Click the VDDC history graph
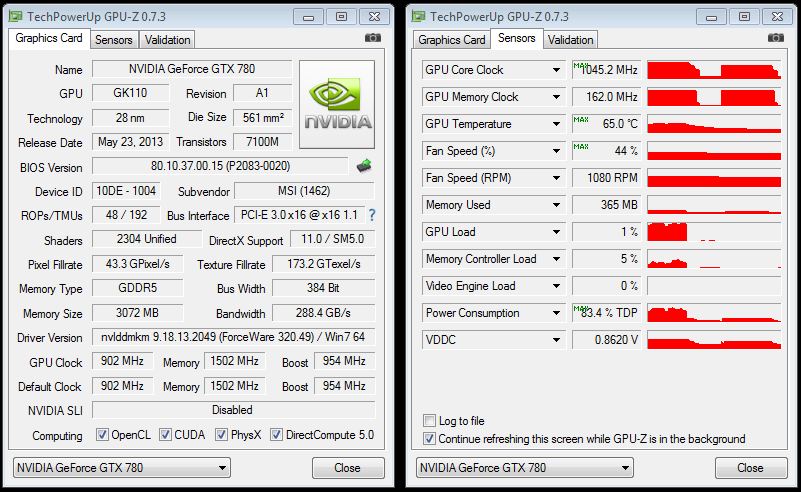The height and width of the screenshot is (492, 801). click(714, 340)
